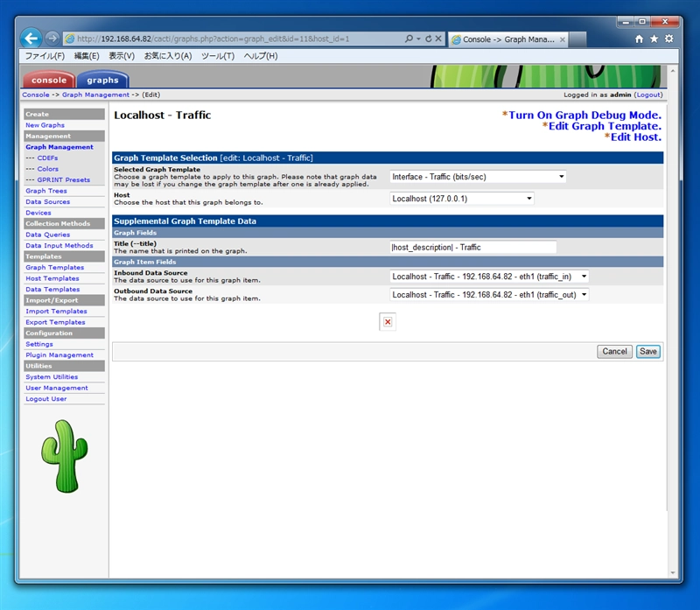The width and height of the screenshot is (700, 610).
Task: Click Edit Graph Template link
Action: click(605, 126)
